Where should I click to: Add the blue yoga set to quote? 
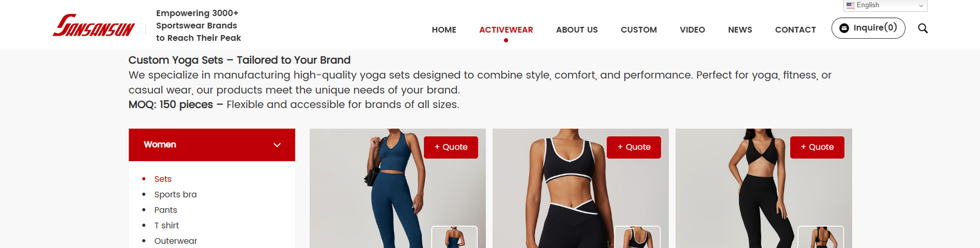[451, 147]
